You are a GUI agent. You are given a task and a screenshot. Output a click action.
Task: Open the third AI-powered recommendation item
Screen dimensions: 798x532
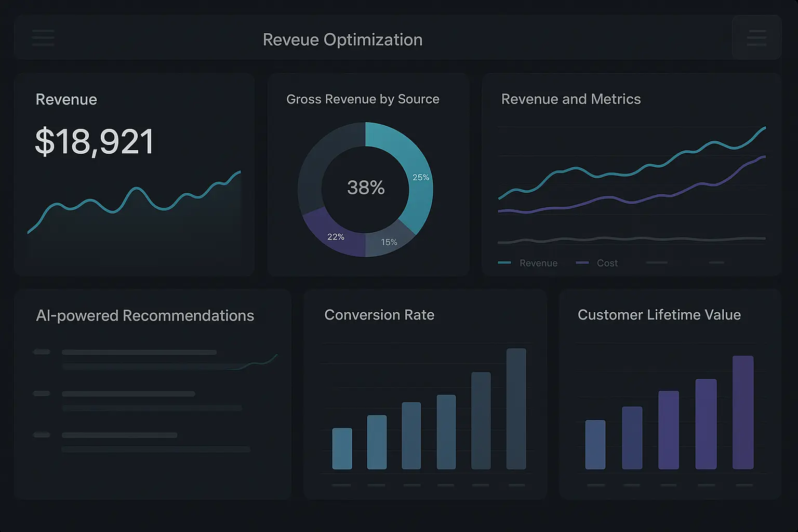119,435
